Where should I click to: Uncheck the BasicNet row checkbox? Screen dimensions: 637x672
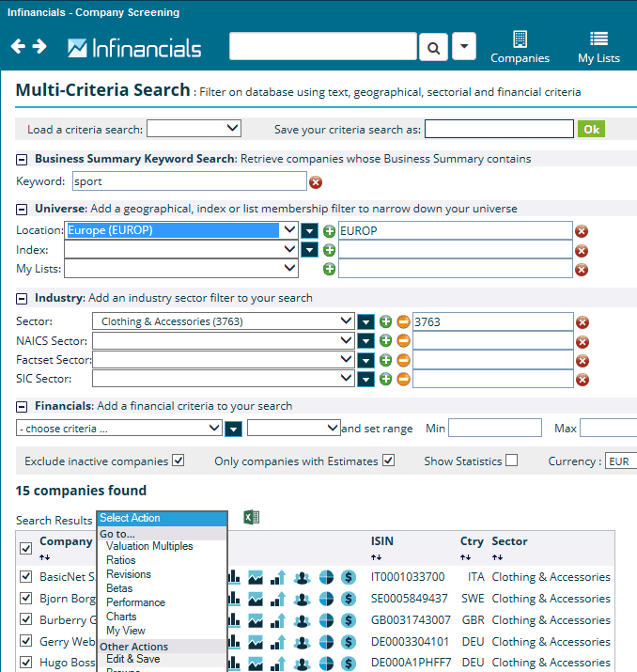click(25, 576)
